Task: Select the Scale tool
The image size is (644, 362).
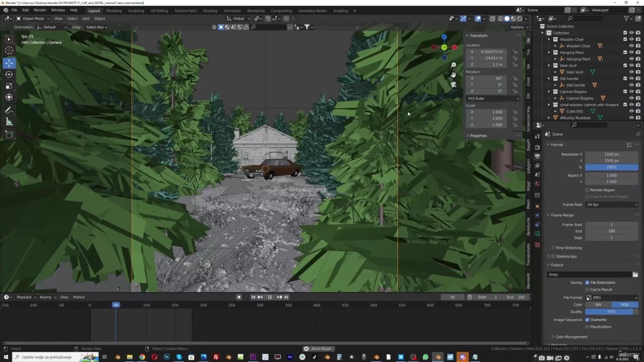Action: pyautogui.click(x=9, y=85)
